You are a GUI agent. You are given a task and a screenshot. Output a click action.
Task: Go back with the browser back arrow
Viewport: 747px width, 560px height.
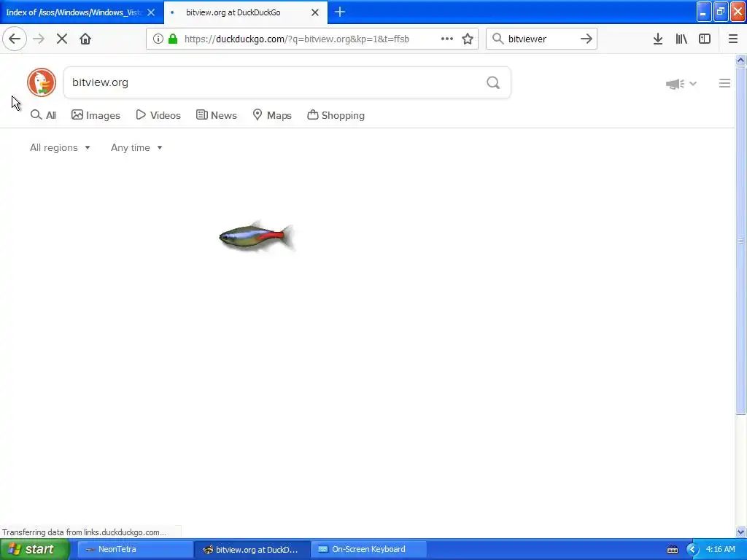point(15,39)
